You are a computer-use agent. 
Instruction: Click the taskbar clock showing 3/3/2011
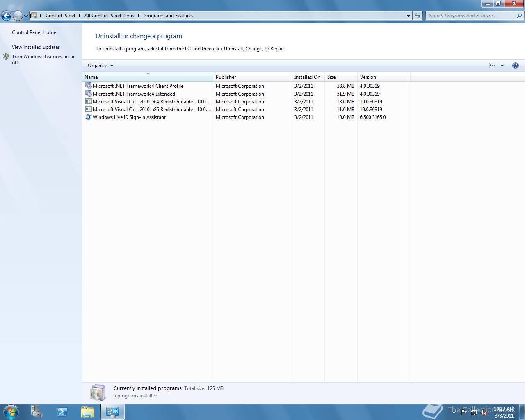click(504, 412)
